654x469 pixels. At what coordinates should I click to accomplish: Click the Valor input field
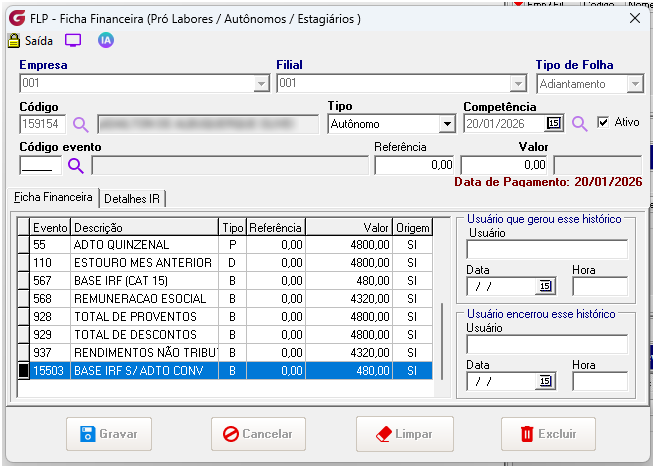(505, 165)
